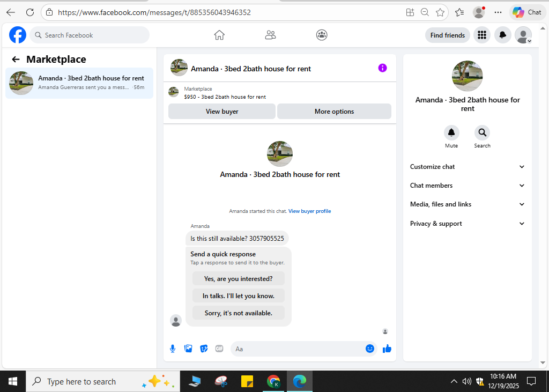Image resolution: width=549 pixels, height=392 pixels.
Task: Open the View buyer profile link
Action: [309, 211]
